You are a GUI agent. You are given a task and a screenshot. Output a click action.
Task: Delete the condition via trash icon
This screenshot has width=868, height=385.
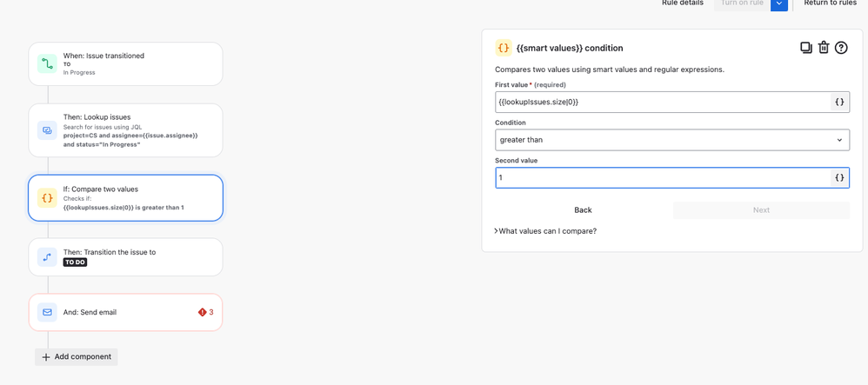pos(824,48)
